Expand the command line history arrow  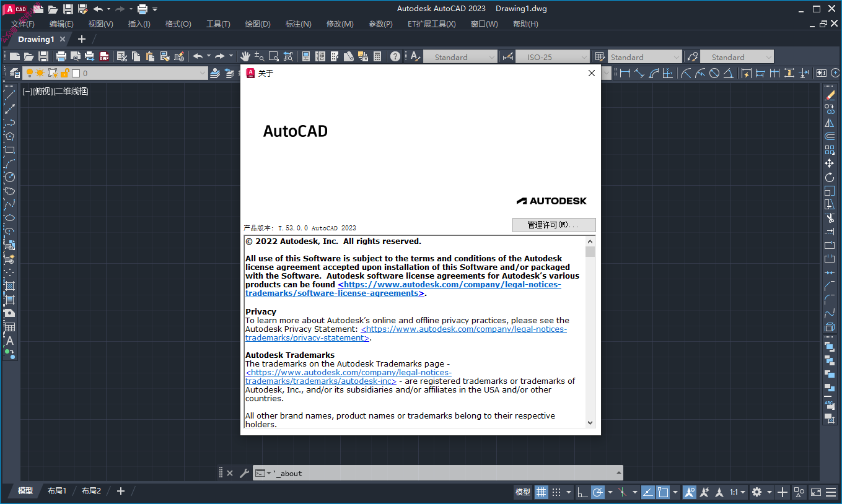pyautogui.click(x=618, y=473)
